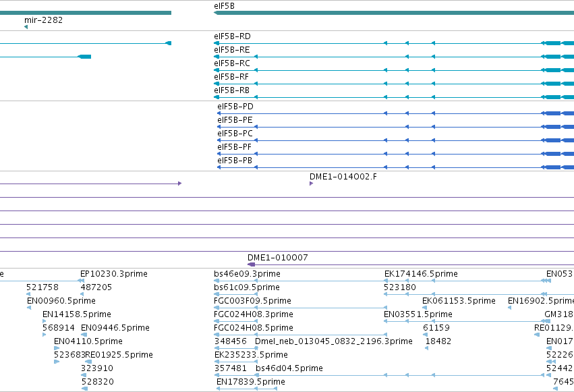This screenshot has width=574, height=392.
Task: Click the FGC003F09.5prime EST label
Action: pyautogui.click(x=252, y=301)
